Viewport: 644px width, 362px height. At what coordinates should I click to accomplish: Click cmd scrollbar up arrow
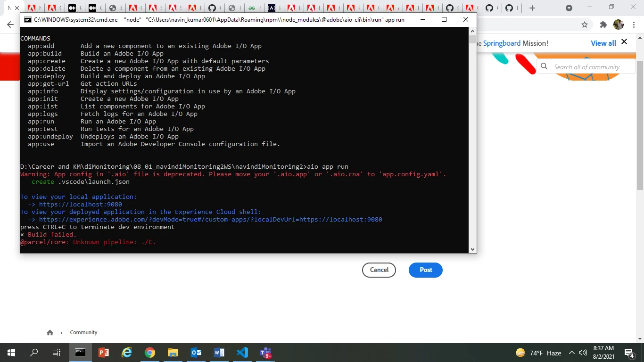[x=472, y=31]
